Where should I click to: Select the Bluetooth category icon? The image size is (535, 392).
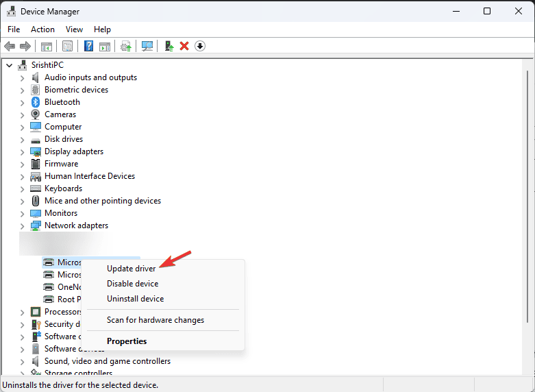36,102
